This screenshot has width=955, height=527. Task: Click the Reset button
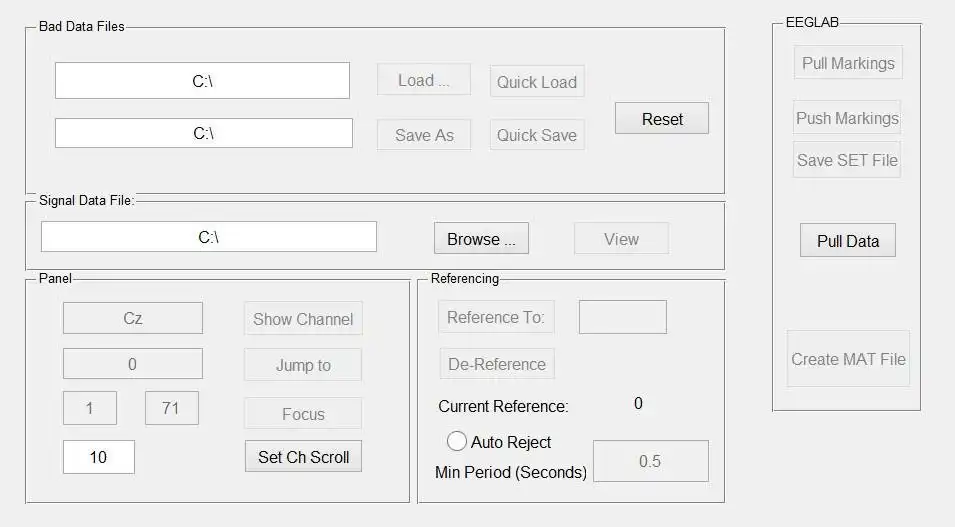[661, 119]
